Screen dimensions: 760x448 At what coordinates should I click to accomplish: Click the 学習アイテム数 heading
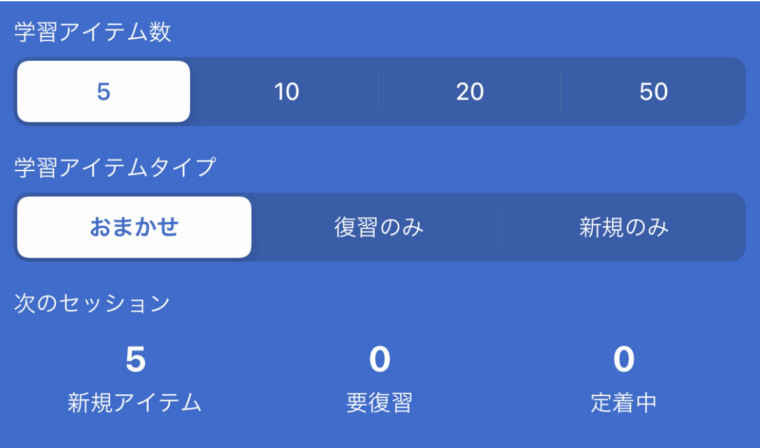pos(92,32)
